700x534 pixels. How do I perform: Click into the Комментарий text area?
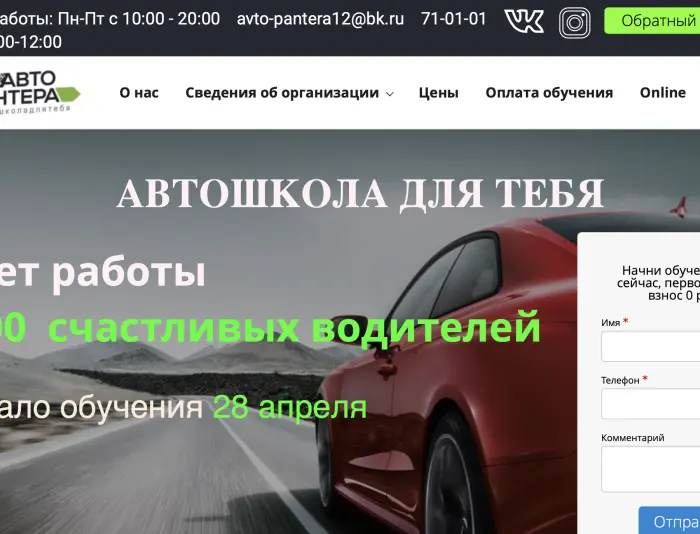[x=650, y=469]
